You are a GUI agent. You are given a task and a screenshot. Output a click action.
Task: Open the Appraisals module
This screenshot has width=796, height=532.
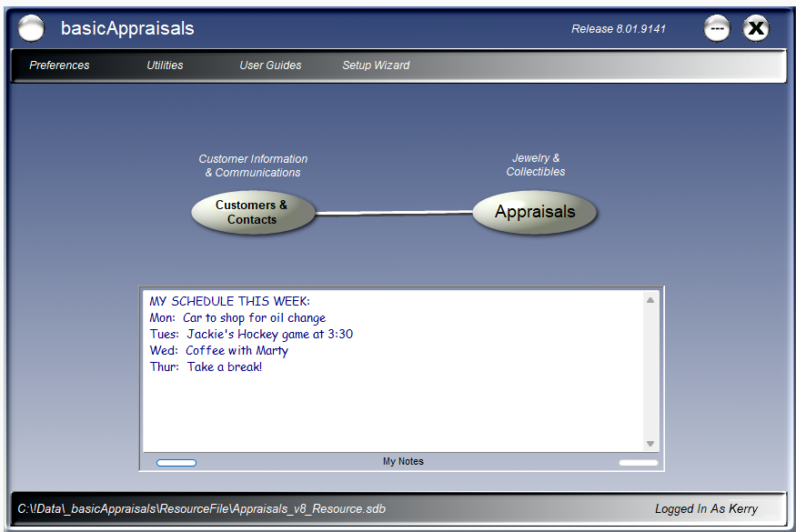tap(535, 212)
